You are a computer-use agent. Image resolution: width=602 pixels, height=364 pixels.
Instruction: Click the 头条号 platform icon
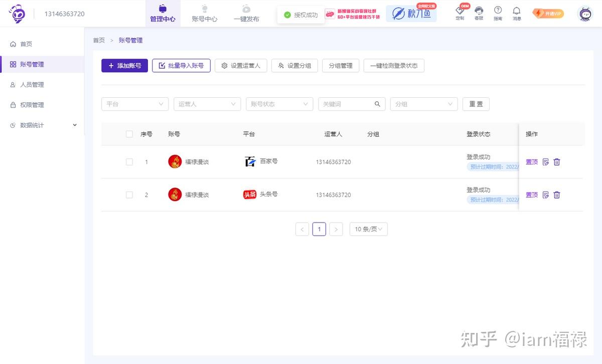point(250,195)
